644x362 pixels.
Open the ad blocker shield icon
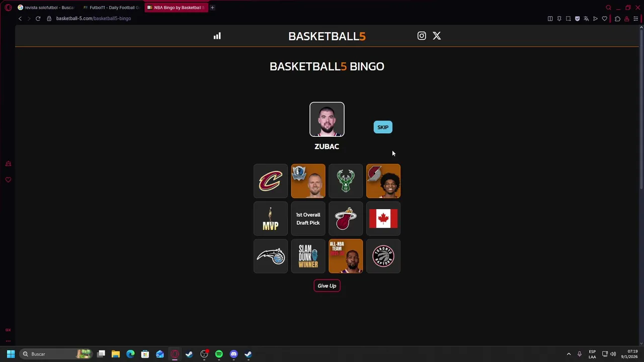click(577, 19)
